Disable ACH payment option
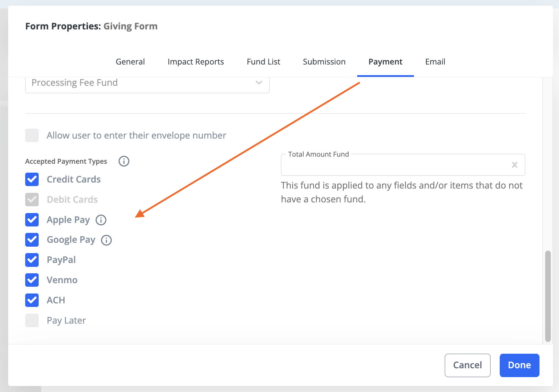 (x=32, y=300)
